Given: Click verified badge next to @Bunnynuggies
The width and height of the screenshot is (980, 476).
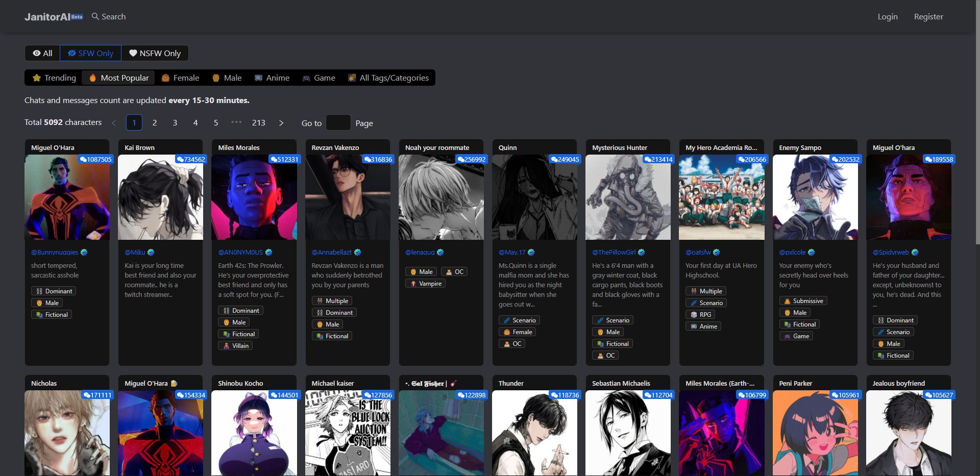Looking at the screenshot, I should coord(84,252).
